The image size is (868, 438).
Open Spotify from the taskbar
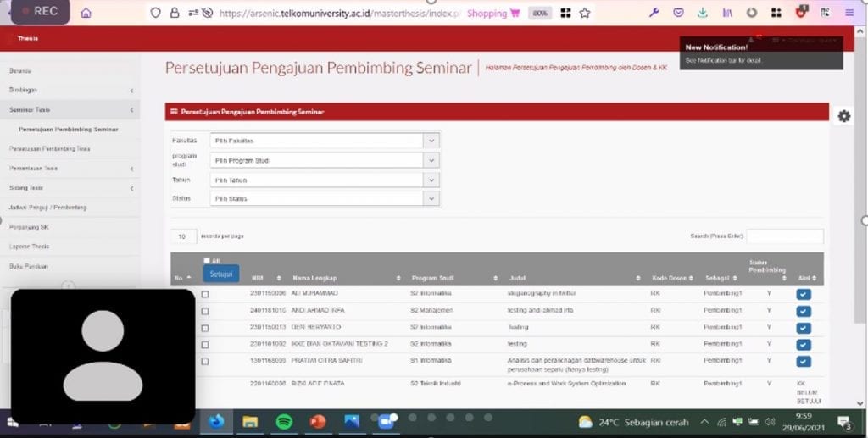tap(284, 421)
